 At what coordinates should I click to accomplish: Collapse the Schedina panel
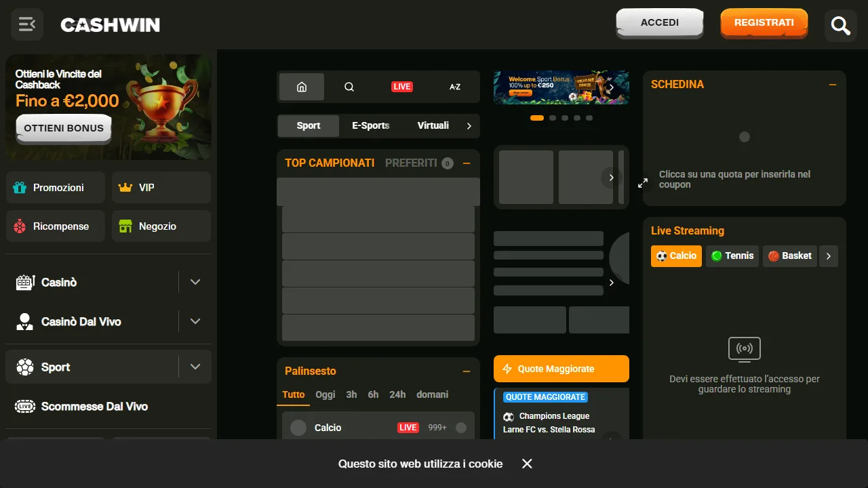[x=833, y=85]
